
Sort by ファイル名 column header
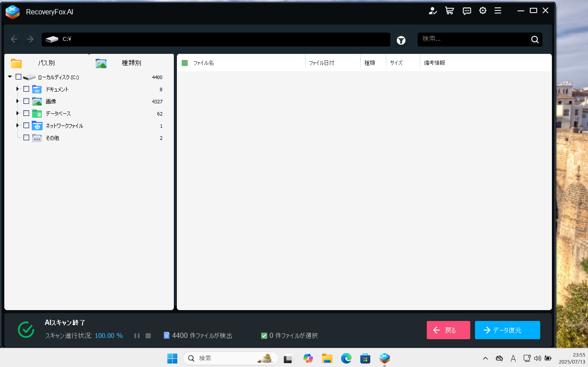pyautogui.click(x=203, y=63)
